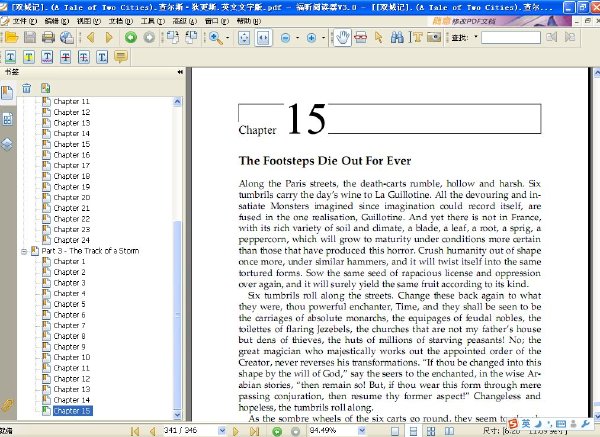Jump to last page in status bar

254,431
